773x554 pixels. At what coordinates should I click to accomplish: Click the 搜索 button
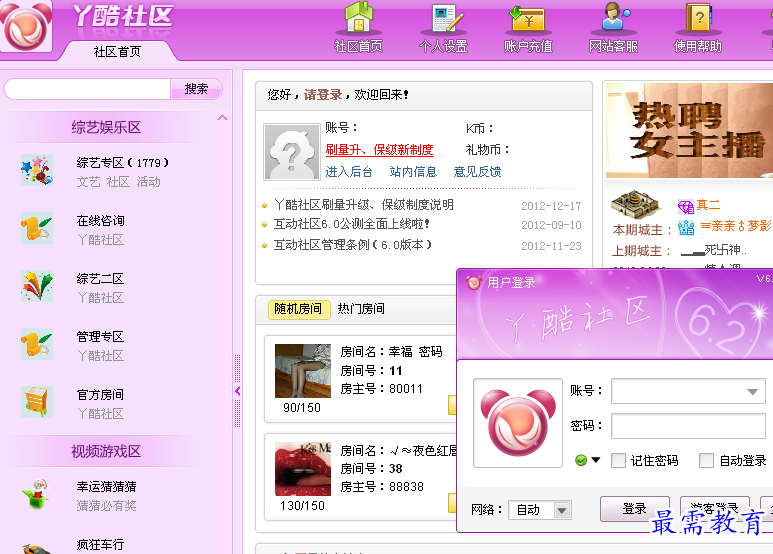click(x=196, y=89)
